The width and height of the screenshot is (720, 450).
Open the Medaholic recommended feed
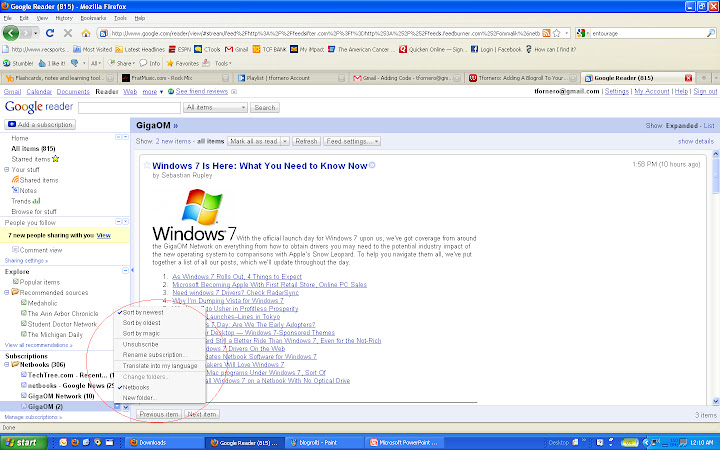click(x=39, y=303)
